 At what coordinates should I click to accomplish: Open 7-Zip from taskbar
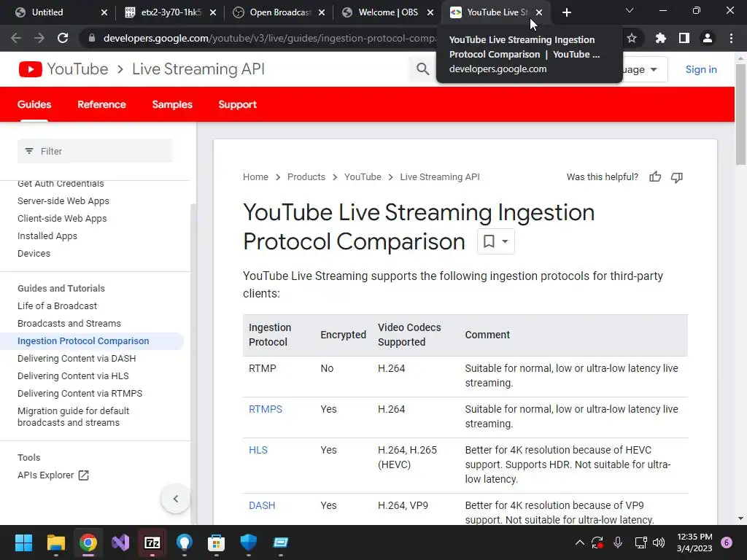152,542
